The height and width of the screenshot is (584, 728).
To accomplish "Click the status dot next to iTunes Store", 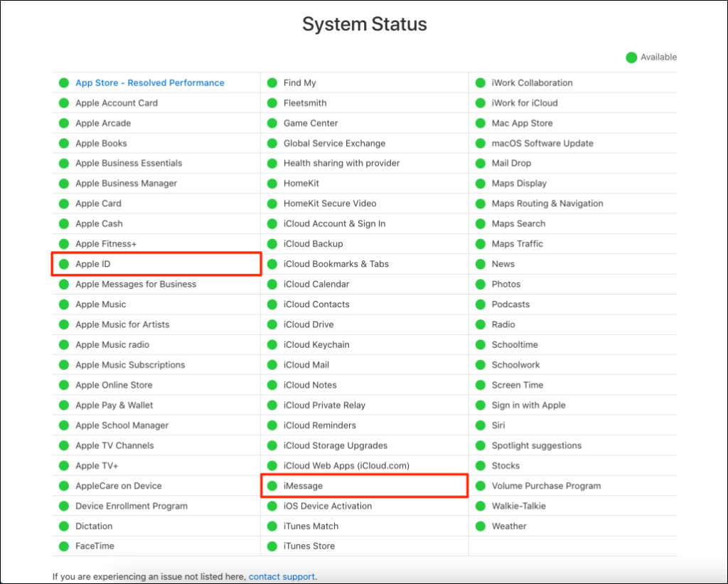I will pyautogui.click(x=272, y=546).
